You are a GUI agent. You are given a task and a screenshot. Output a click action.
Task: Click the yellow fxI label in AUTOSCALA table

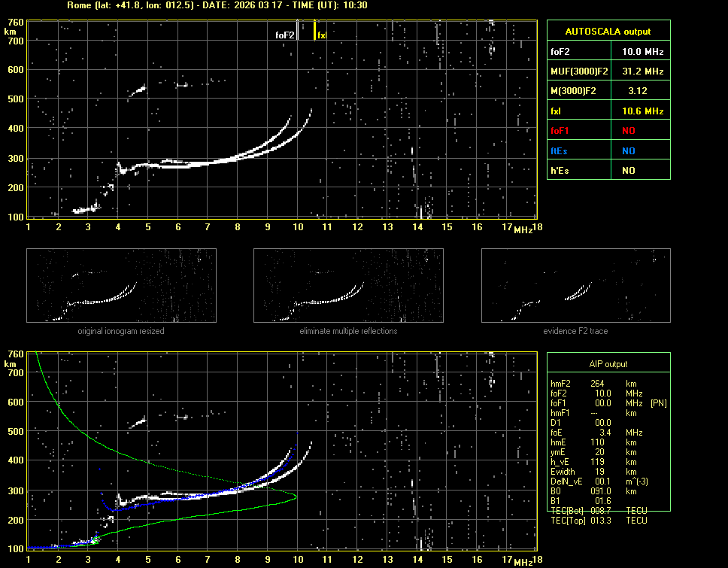click(557, 111)
